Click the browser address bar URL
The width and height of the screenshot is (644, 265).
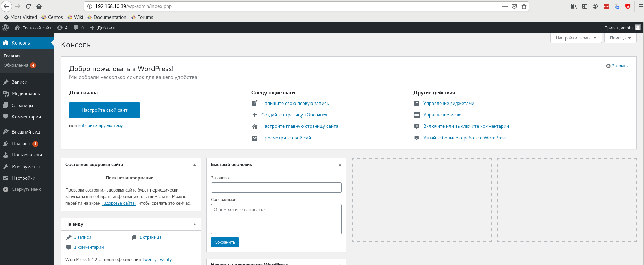click(x=133, y=6)
